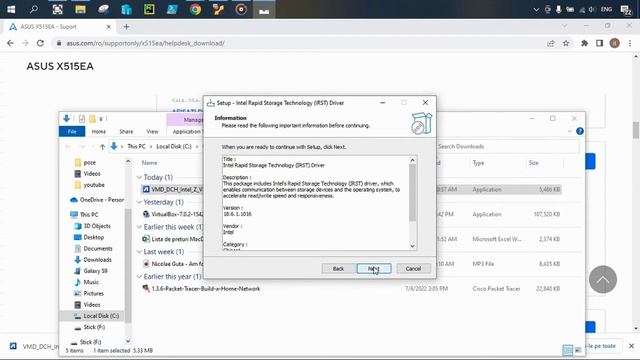Viewport: 640px width, 360px height.
Task: Open the File Explorer taskbar icon
Action: (80, 9)
